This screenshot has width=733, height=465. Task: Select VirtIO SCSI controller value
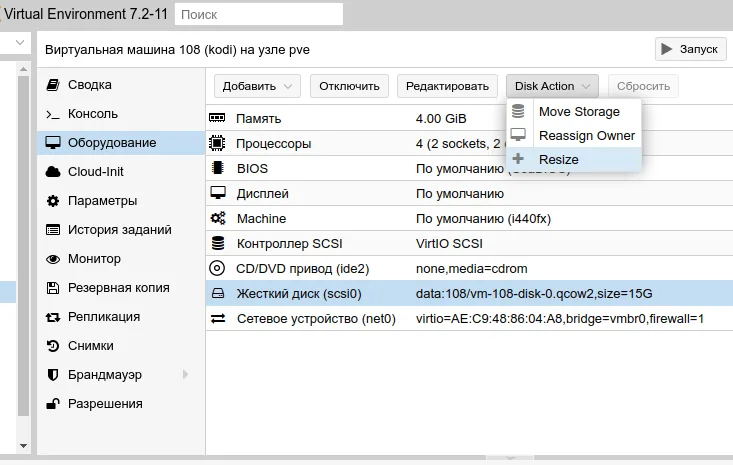pos(449,244)
